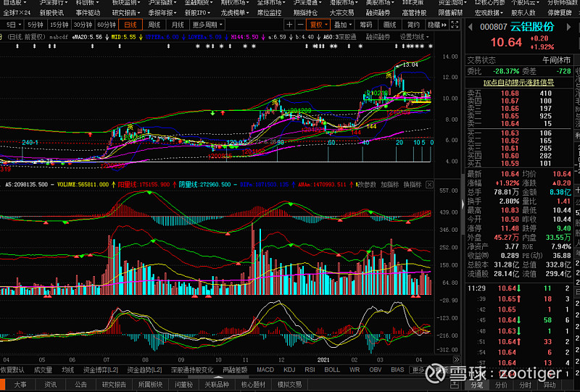Close the volume indicator panel X
Screen dimensions: 580x392
pos(429,185)
